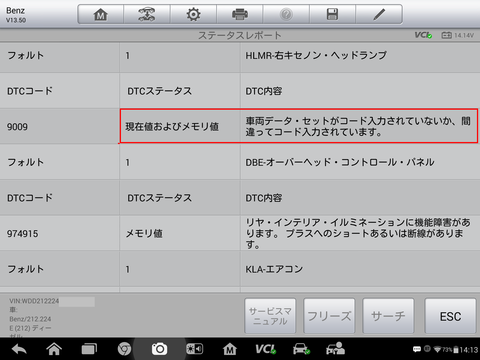Tap the サーチ button
Viewport: 480px width, 360px height.
click(388, 316)
